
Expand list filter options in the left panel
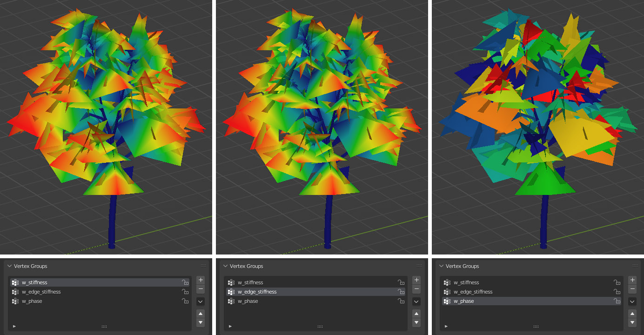[14, 326]
